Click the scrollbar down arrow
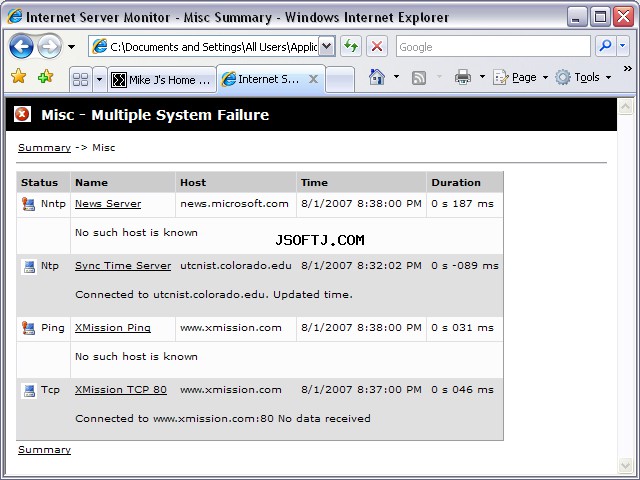Image resolution: width=640 pixels, height=480 pixels. point(625,464)
